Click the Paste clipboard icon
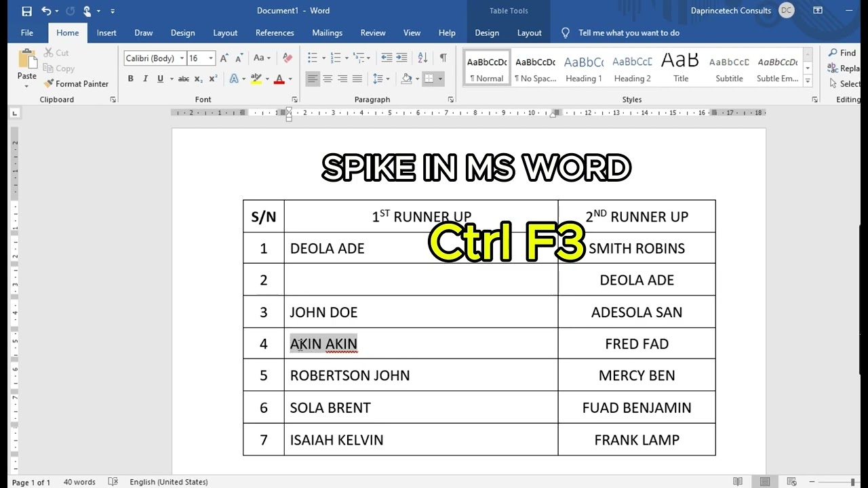This screenshot has width=868, height=488. coord(27,59)
